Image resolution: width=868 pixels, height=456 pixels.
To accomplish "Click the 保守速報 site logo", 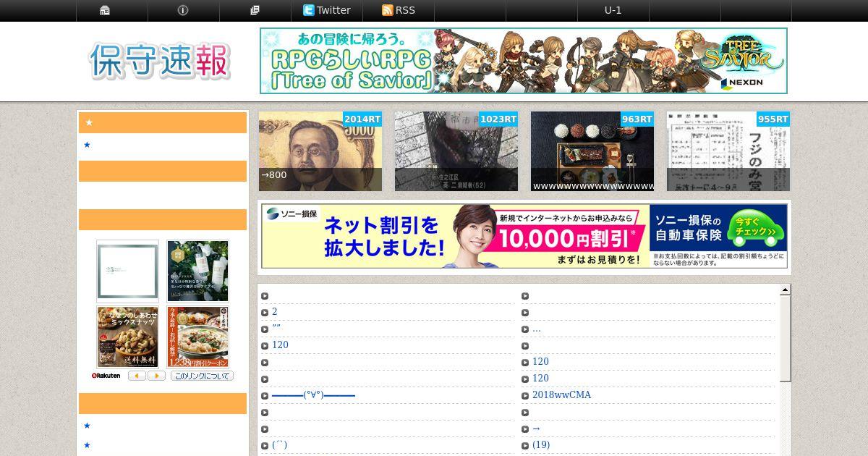I will (160, 61).
